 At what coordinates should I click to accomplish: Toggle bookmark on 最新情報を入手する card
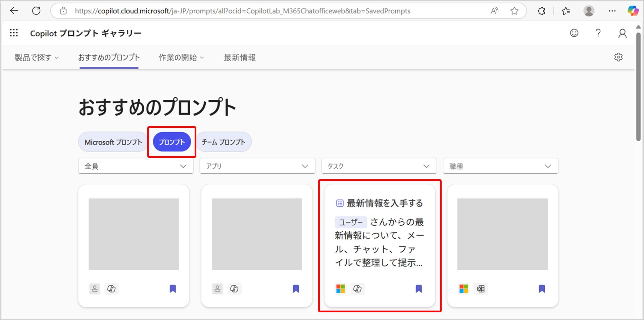pyautogui.click(x=418, y=289)
